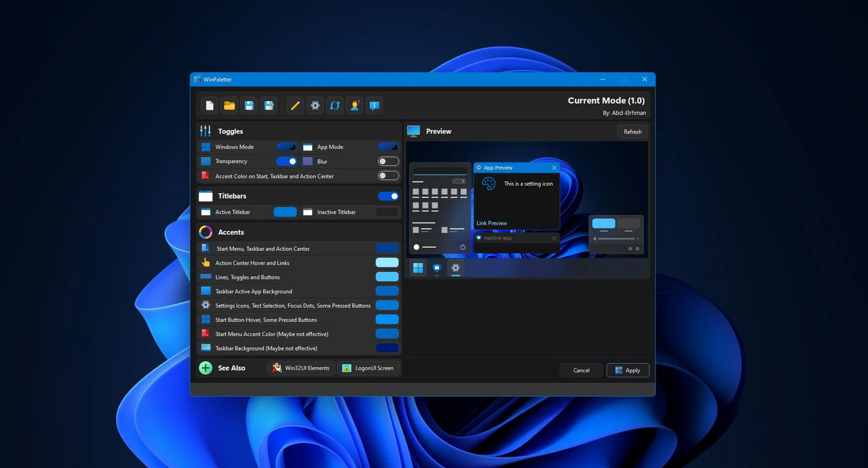This screenshot has width=868, height=468.
Task: Click Link Preview text in App Preview
Action: [492, 223]
